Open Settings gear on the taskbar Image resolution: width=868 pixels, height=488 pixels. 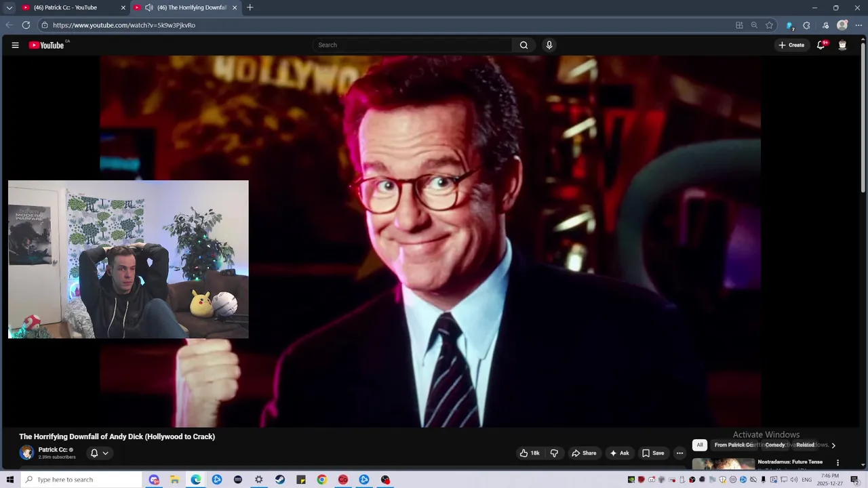tap(258, 480)
